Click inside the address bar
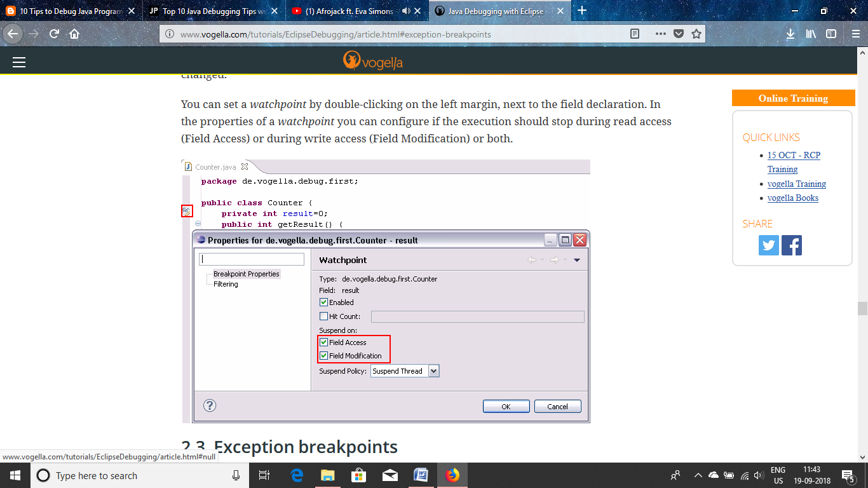The image size is (868, 488). tap(381, 34)
